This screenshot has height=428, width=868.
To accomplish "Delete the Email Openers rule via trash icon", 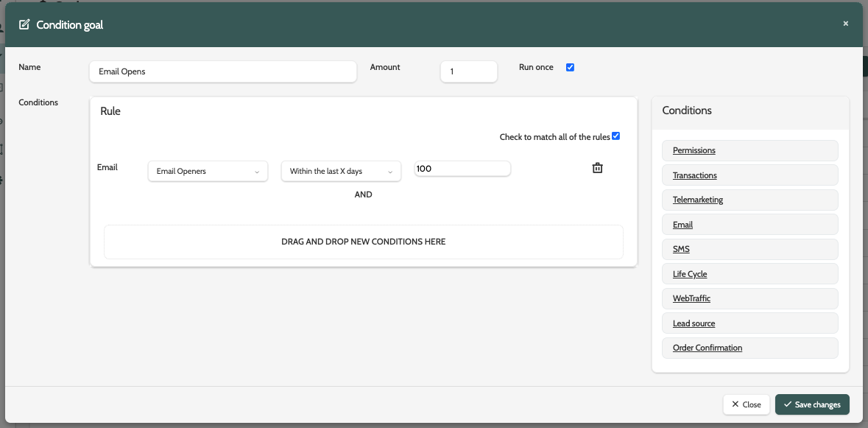I will (x=597, y=168).
